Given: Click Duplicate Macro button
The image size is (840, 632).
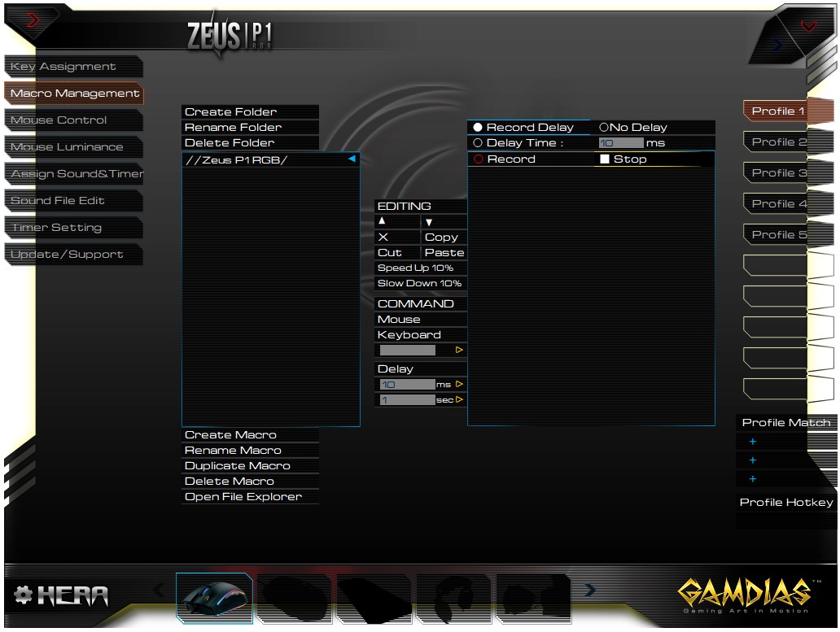Looking at the screenshot, I should [250, 466].
